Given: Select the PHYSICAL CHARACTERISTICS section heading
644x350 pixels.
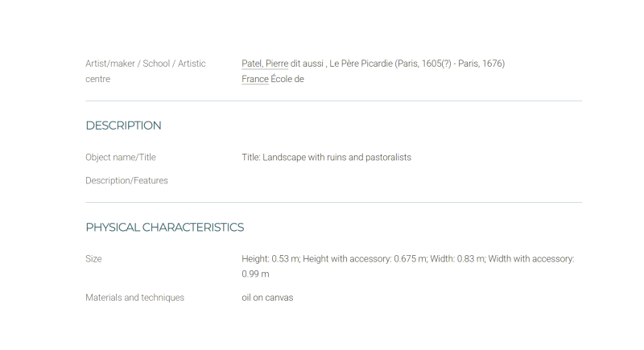Looking at the screenshot, I should click(x=165, y=228).
